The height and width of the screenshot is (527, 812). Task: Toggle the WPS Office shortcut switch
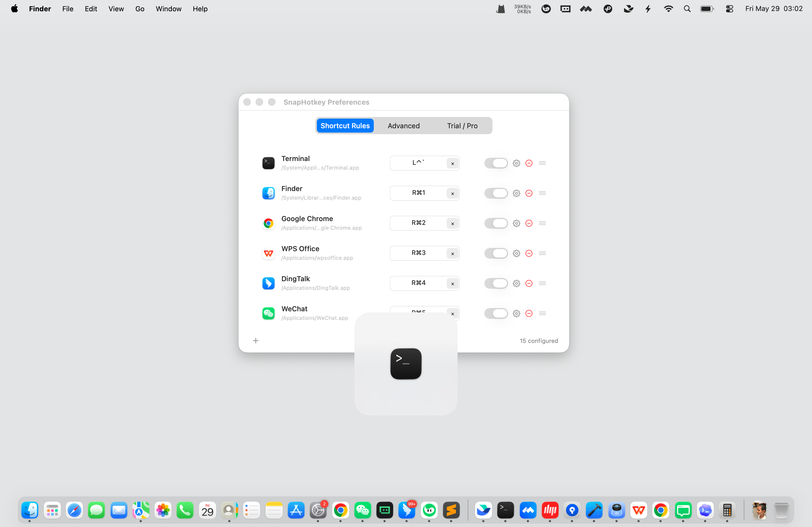click(x=496, y=253)
